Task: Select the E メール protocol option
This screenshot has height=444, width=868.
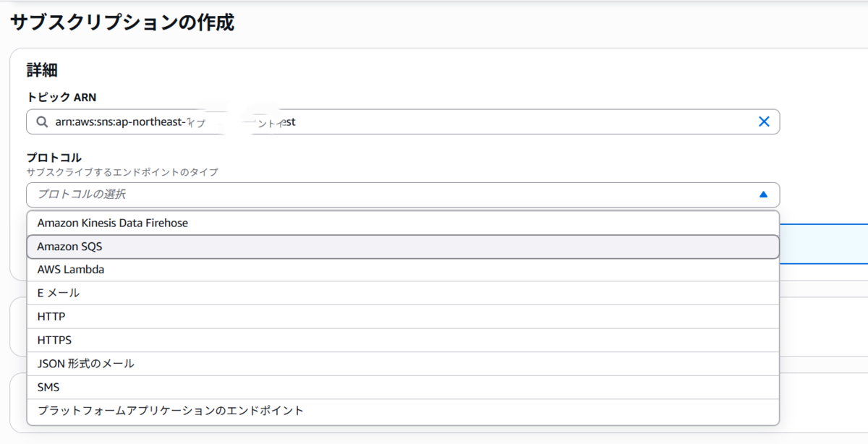Action: pos(403,293)
